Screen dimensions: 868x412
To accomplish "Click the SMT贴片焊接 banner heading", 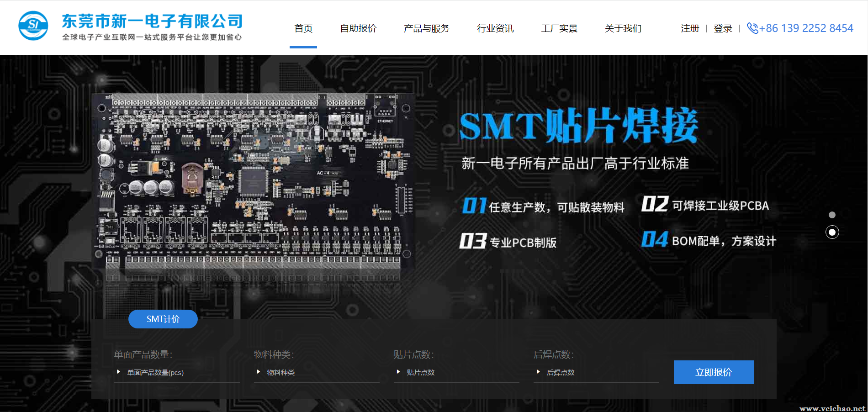I will [x=578, y=126].
